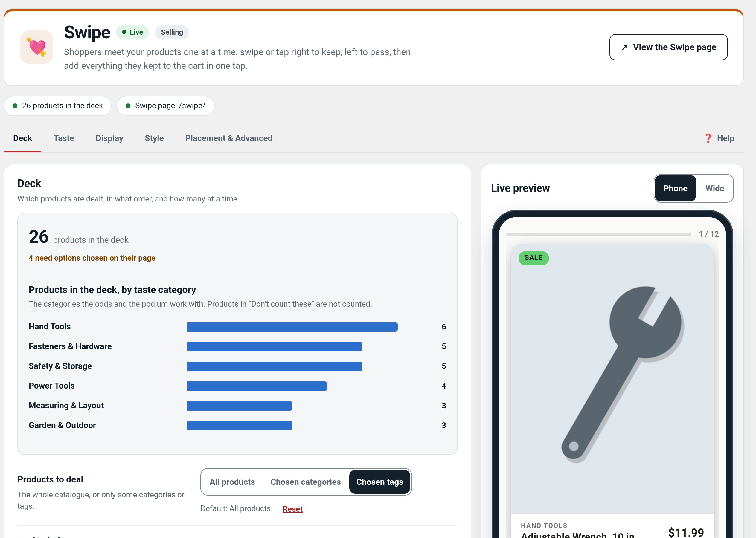756x538 pixels.
Task: Click the Help question mark icon
Action: click(708, 138)
